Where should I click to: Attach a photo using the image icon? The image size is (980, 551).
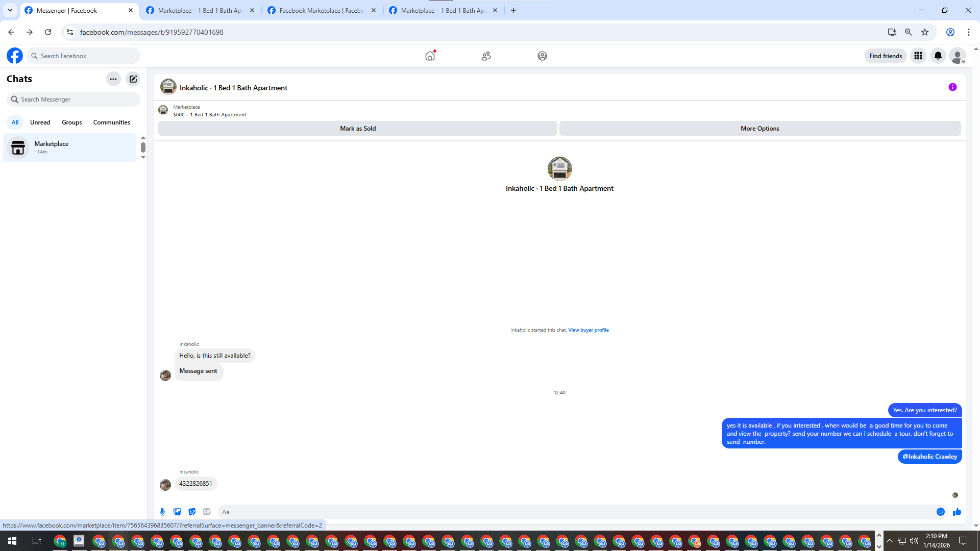(x=177, y=512)
